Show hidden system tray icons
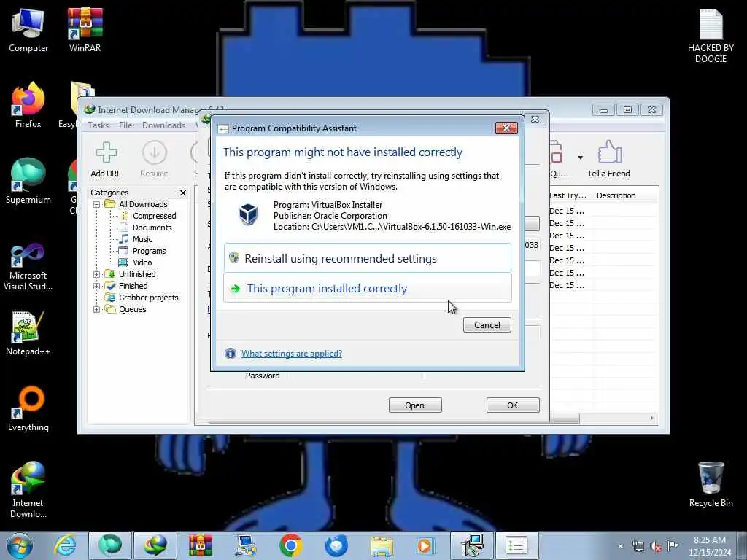Image resolution: width=747 pixels, height=560 pixels. 620,547
